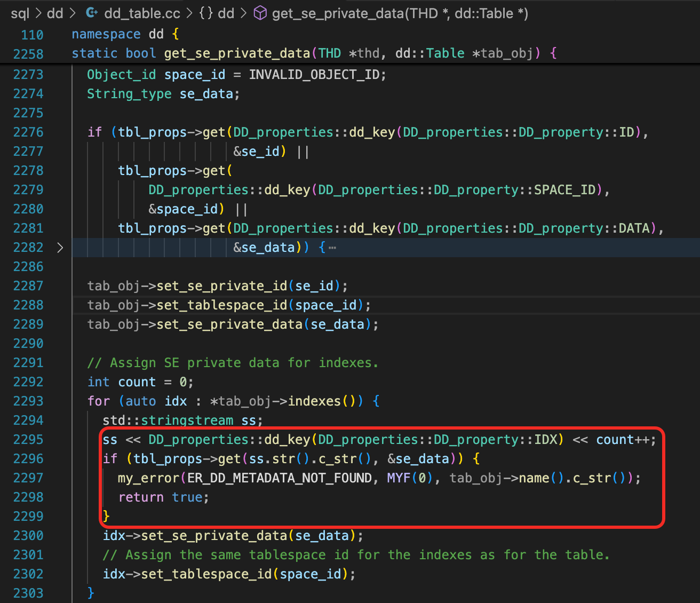Expand the folded block at line 2282
Screen dimensions: 700x603
[x=60, y=248]
